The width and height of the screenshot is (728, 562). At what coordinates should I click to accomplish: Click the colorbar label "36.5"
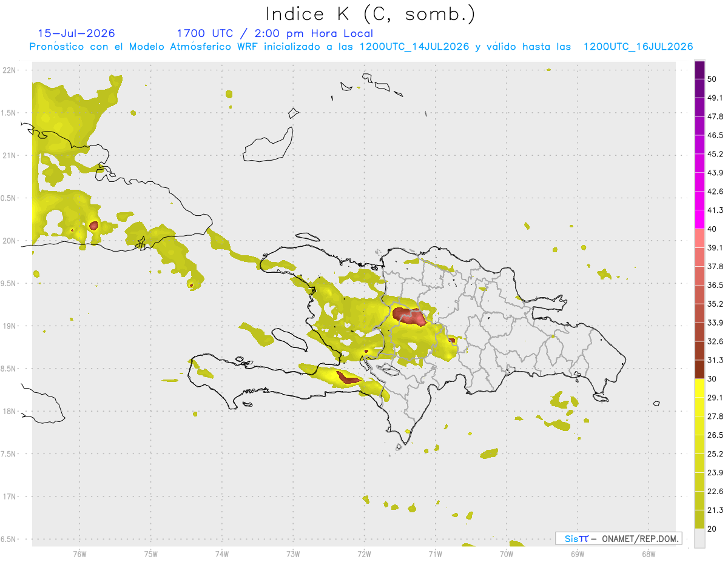716,286
